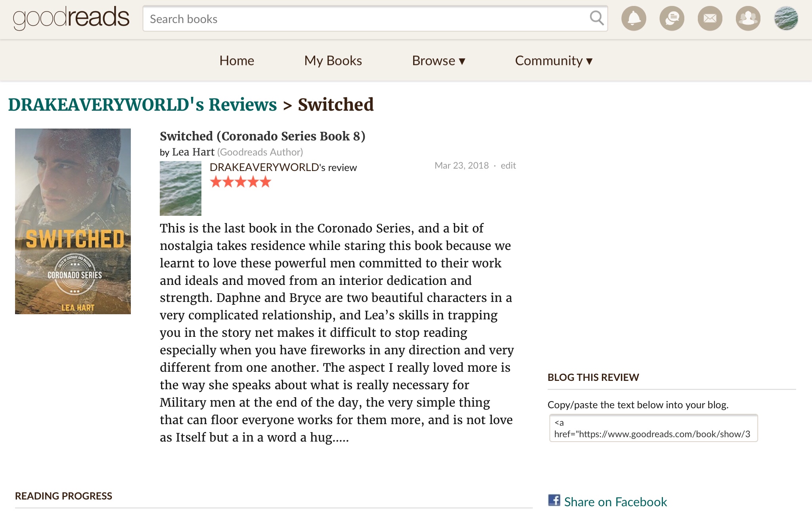
Task: Click the Lea Hart author link
Action: coord(193,152)
